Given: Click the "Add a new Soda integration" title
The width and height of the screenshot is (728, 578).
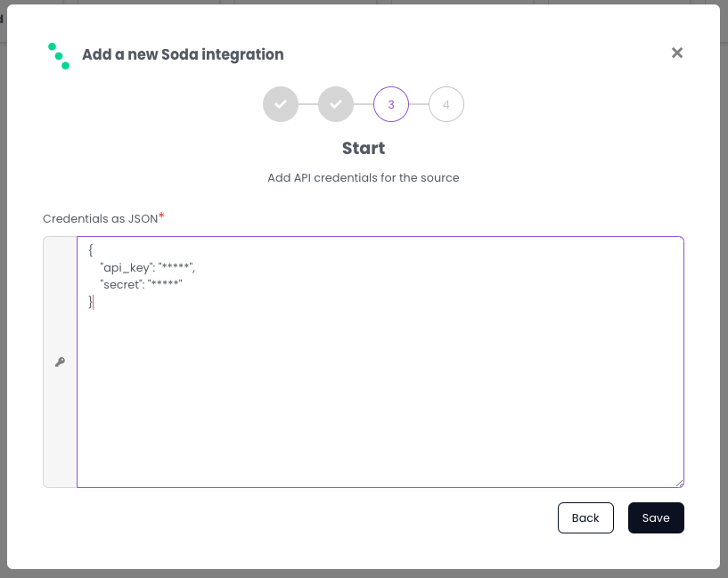Looking at the screenshot, I should coord(183,54).
